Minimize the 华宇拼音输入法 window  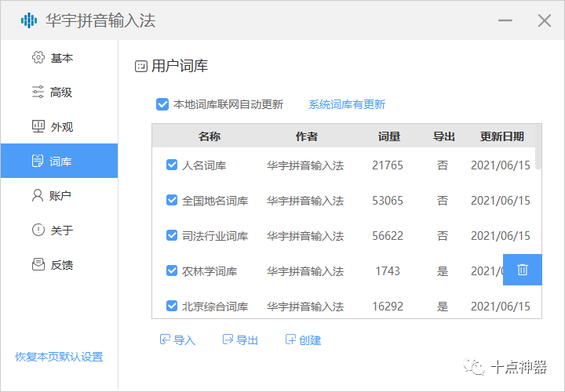505,20
